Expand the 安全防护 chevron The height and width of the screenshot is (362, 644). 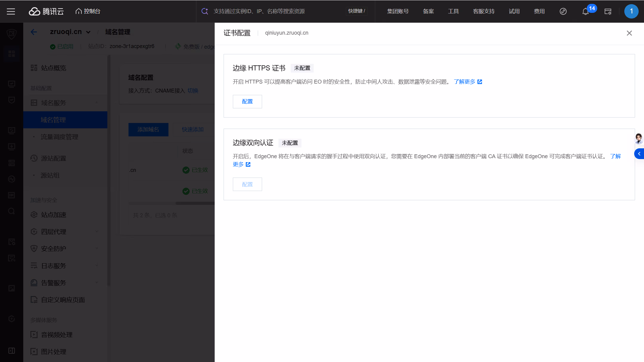97,249
